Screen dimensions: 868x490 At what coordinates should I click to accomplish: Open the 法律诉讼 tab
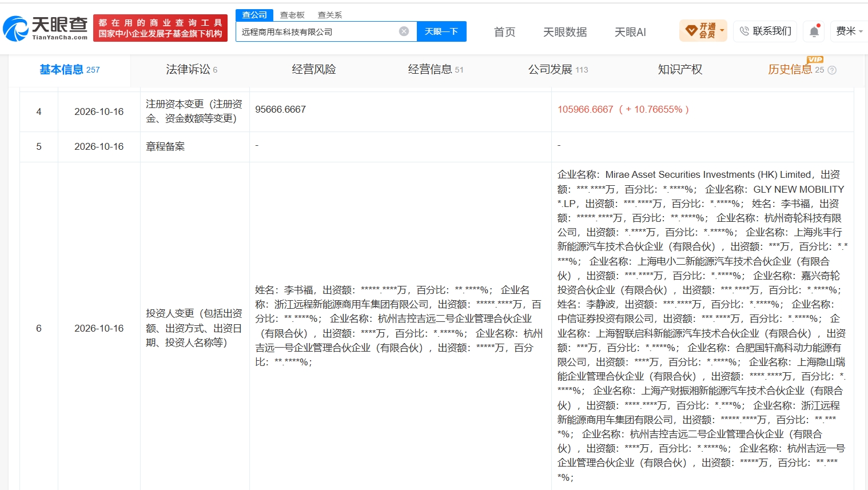click(x=192, y=70)
